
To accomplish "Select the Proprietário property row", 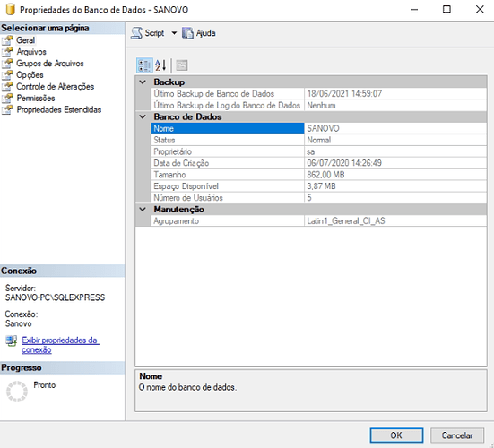I will (318, 151).
